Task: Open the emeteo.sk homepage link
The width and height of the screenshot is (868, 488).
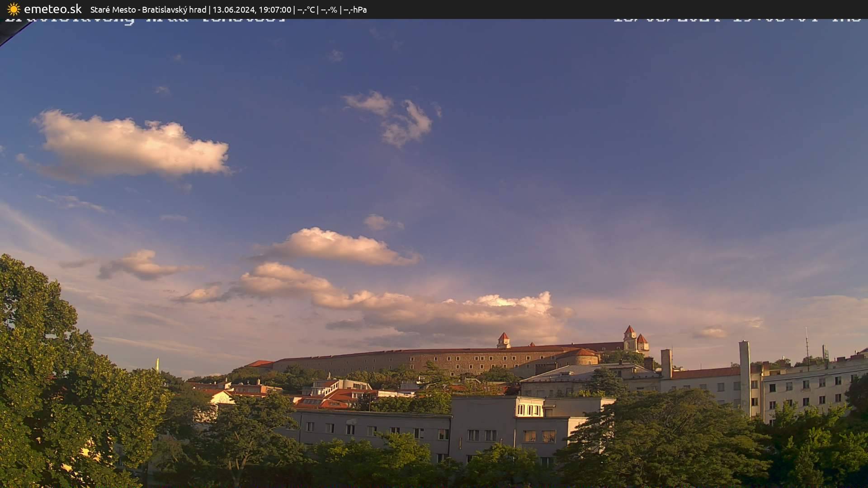Action: point(54,9)
